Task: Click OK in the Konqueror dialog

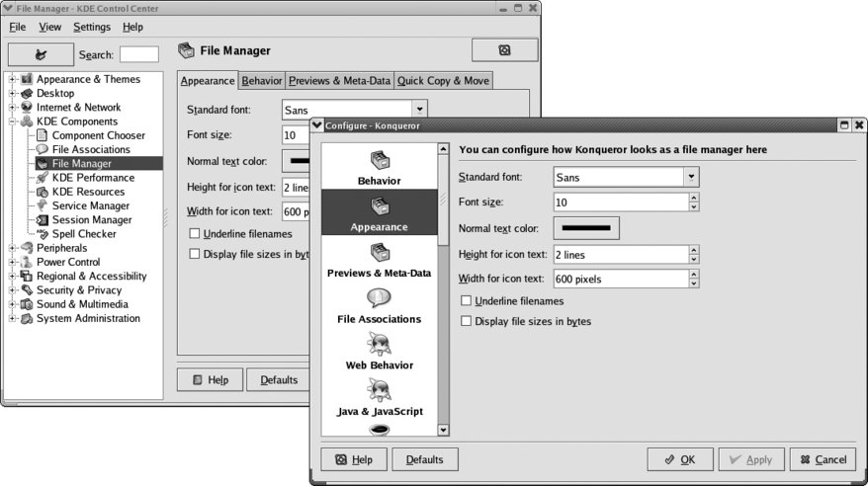Action: (x=679, y=459)
